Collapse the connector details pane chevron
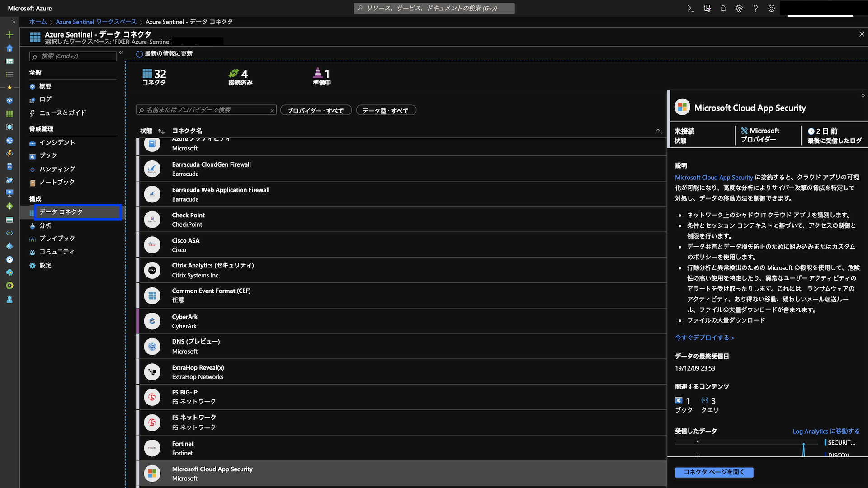 coord(863,95)
